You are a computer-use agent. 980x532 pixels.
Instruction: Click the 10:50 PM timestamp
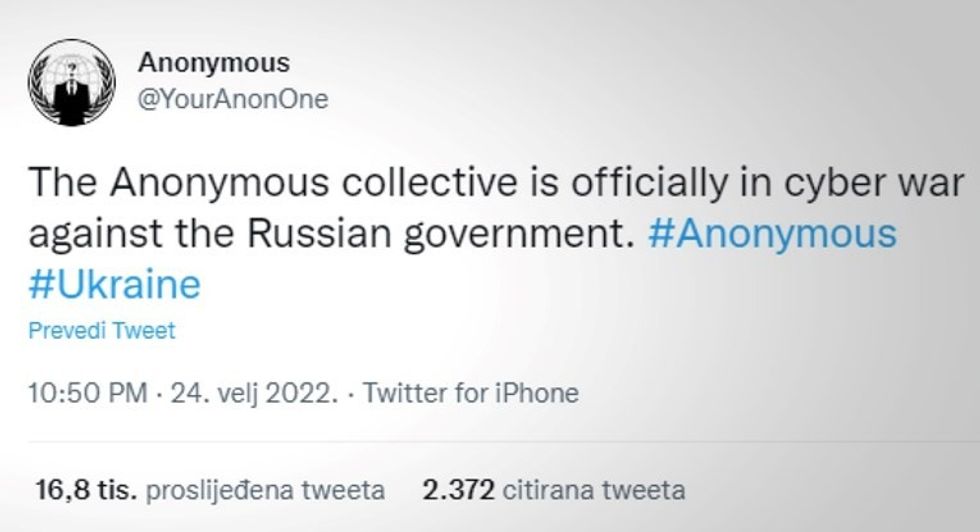(x=87, y=392)
